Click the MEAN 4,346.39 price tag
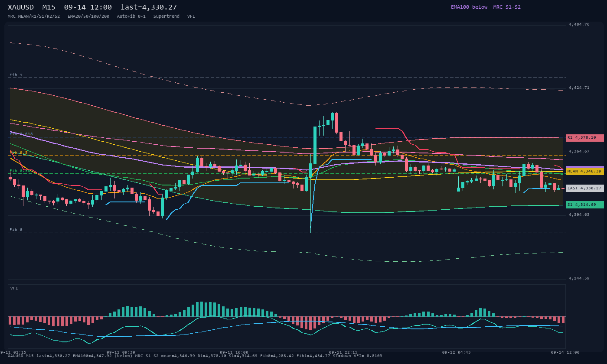Screen dimensions: 607x364 (x=585, y=172)
